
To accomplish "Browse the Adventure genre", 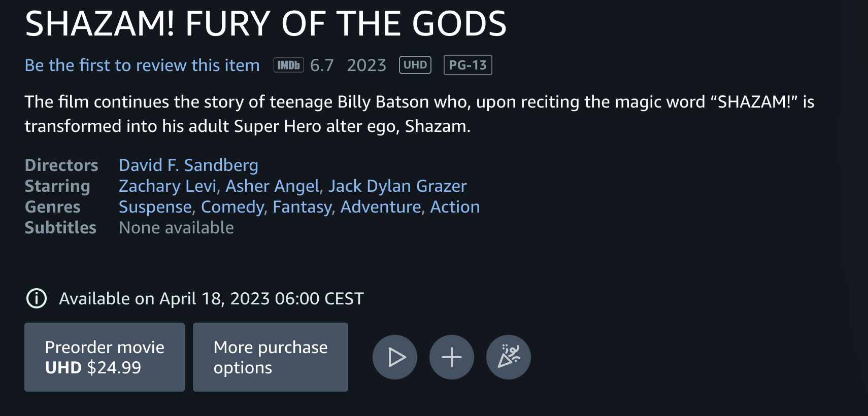I will (381, 207).
